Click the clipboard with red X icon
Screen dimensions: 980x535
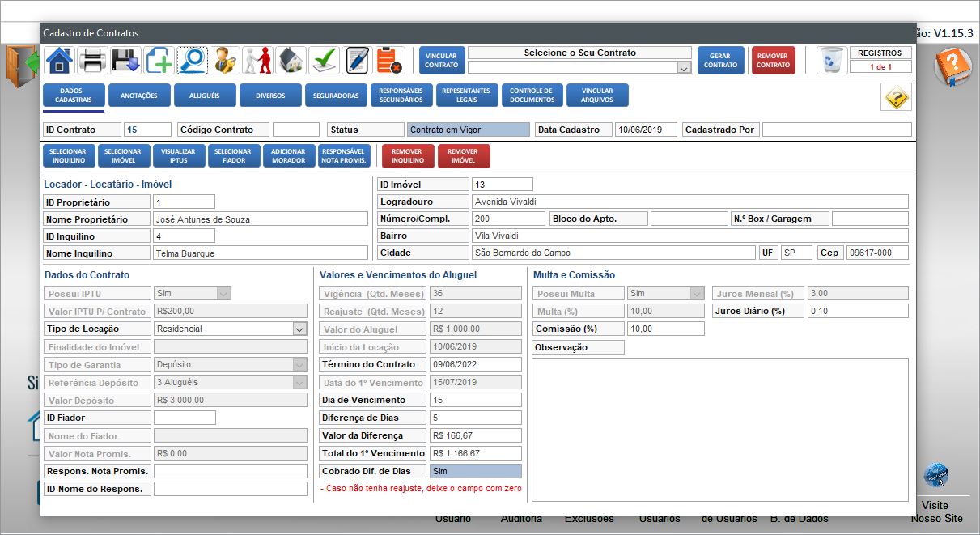(390, 61)
